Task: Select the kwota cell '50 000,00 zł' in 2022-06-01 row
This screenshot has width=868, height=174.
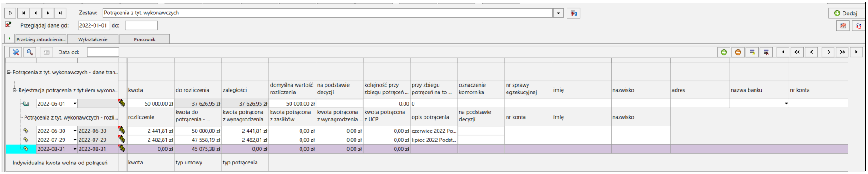Action: click(151, 104)
